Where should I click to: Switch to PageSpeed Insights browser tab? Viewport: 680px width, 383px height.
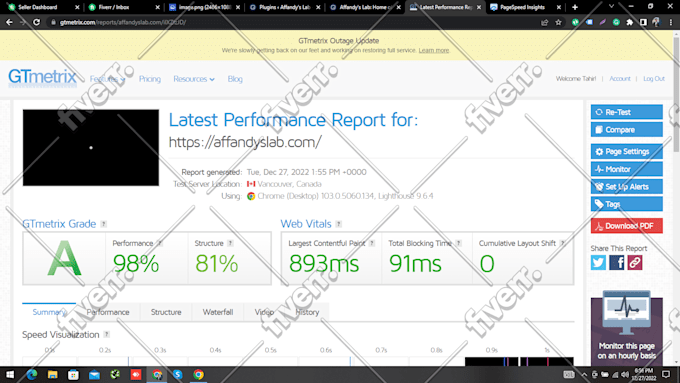(x=524, y=7)
